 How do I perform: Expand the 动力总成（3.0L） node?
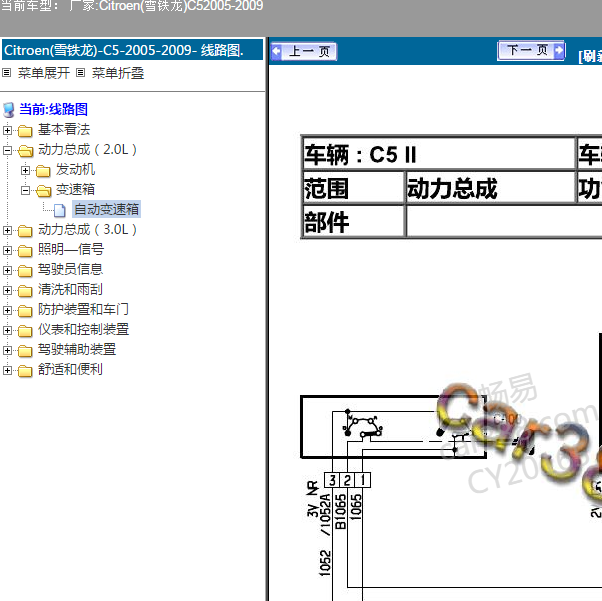coord(7,230)
